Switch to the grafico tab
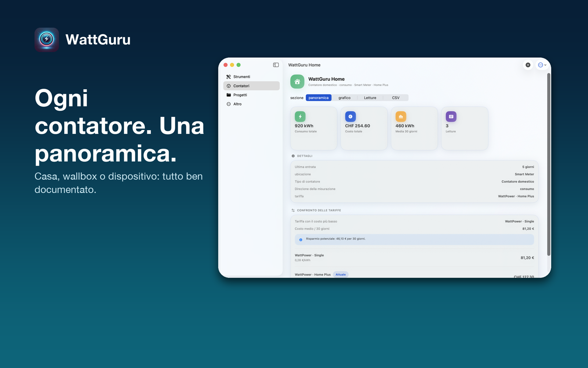The image size is (588, 368). click(x=344, y=98)
